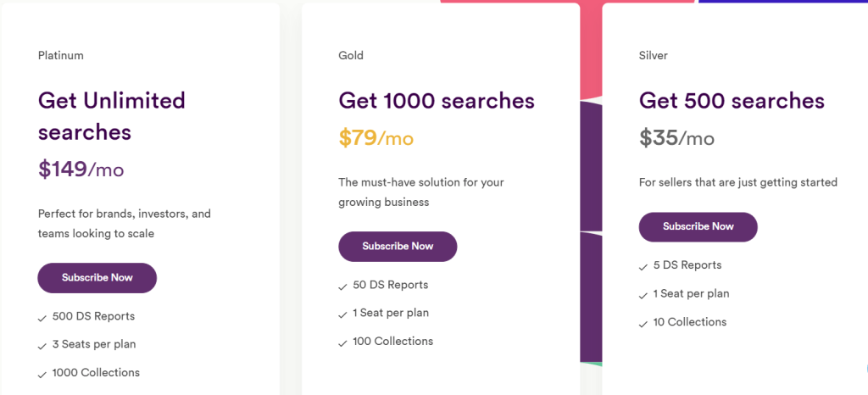Click the $79/mo gold price

[x=376, y=138]
